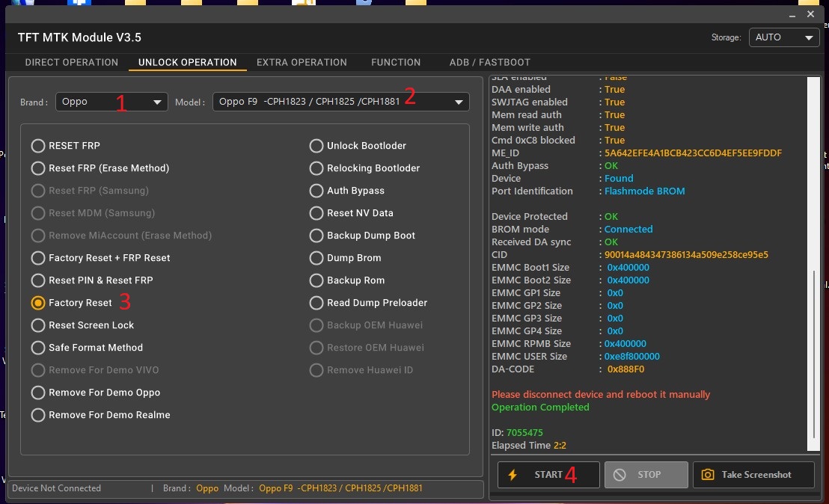Click the Operation Completed message

click(x=540, y=408)
